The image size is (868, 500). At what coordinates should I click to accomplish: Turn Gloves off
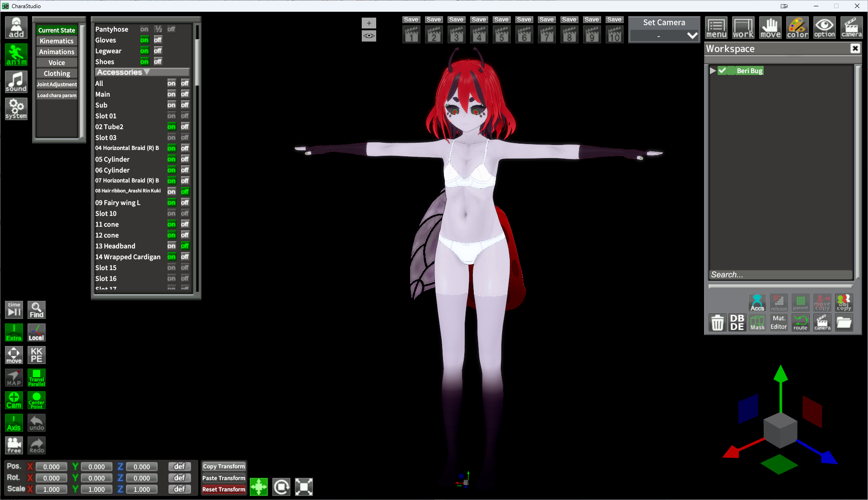(158, 40)
